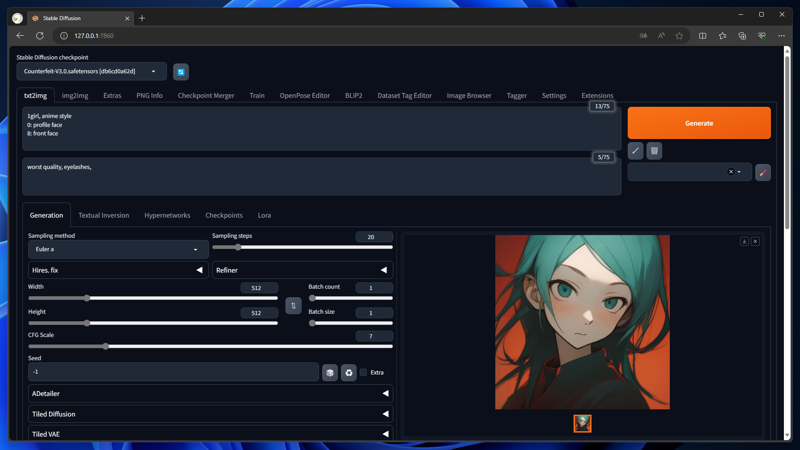Open the OpenPose Editor tab
Screen dimensions: 800x450
pos(305,95)
